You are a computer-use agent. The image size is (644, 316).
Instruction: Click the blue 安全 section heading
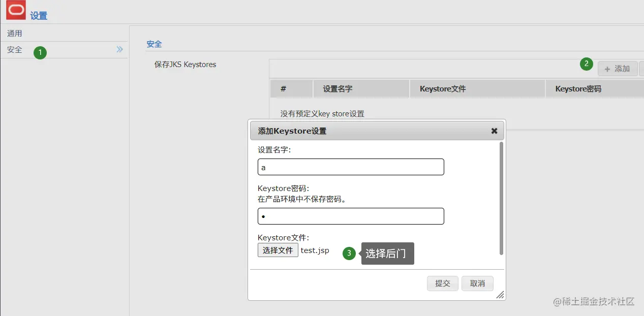[154, 44]
